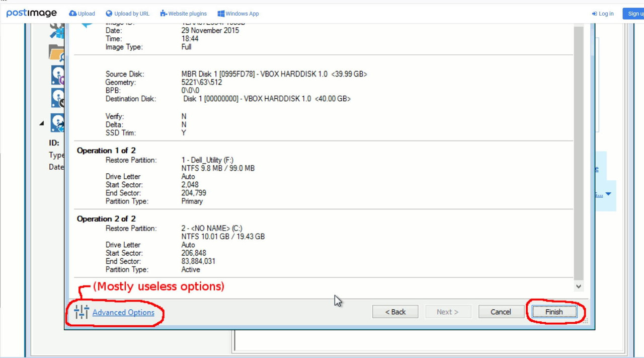The width and height of the screenshot is (644, 358).
Task: Click the End Sector value '204,799'
Action: click(194, 193)
